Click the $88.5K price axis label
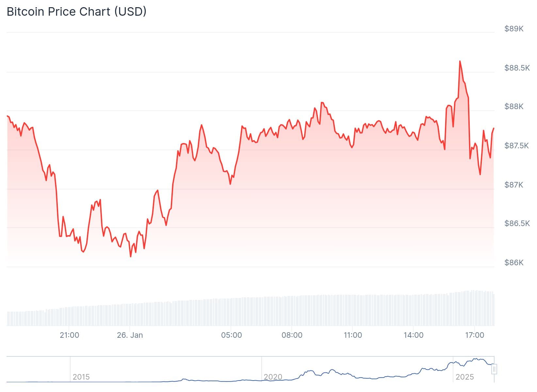 tap(517, 68)
